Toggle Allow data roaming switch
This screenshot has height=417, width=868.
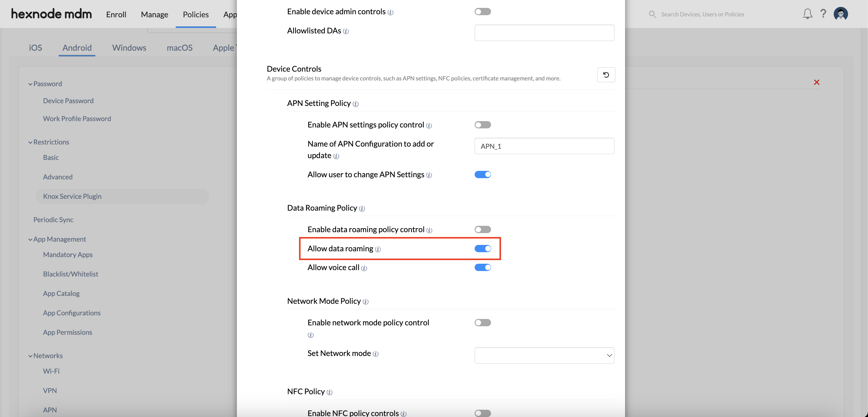(483, 249)
